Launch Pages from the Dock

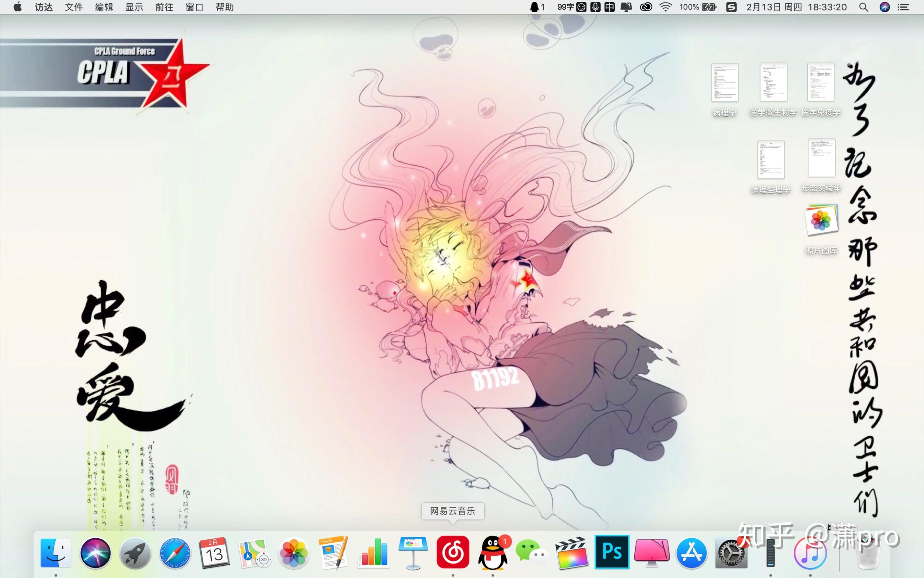(x=334, y=553)
